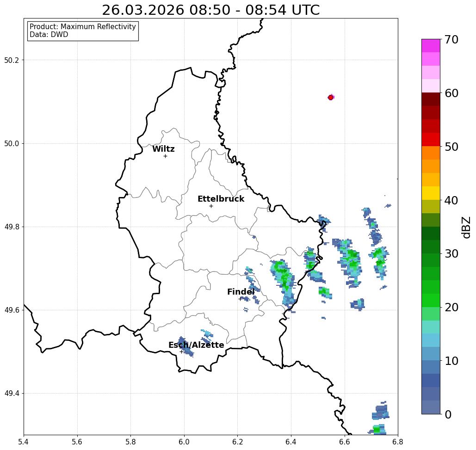Click the title "26.03.2026 08:50 - 08:54 UTC"

(x=210, y=10)
